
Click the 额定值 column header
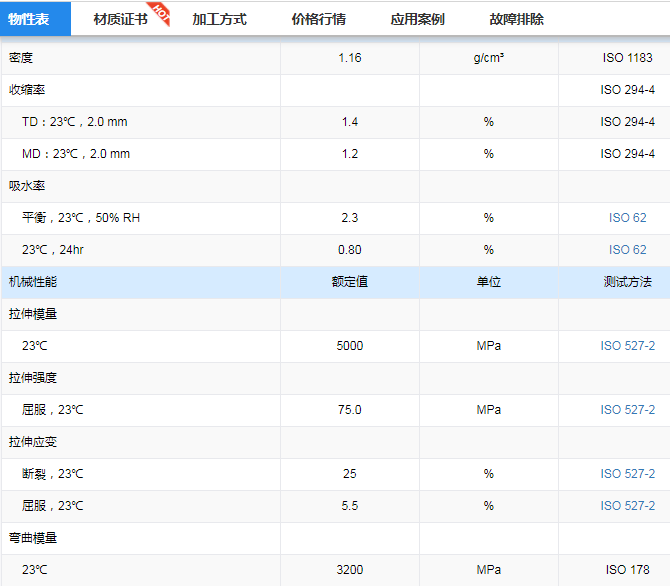click(349, 282)
